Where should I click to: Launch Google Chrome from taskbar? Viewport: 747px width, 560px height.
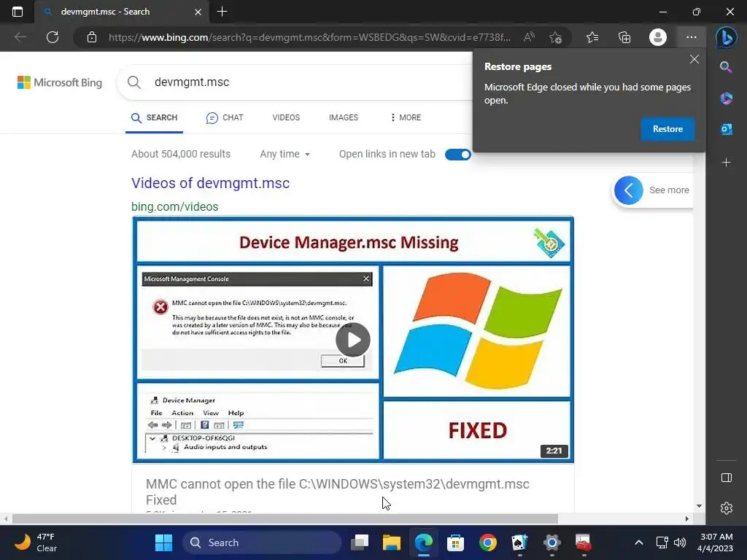point(488,542)
